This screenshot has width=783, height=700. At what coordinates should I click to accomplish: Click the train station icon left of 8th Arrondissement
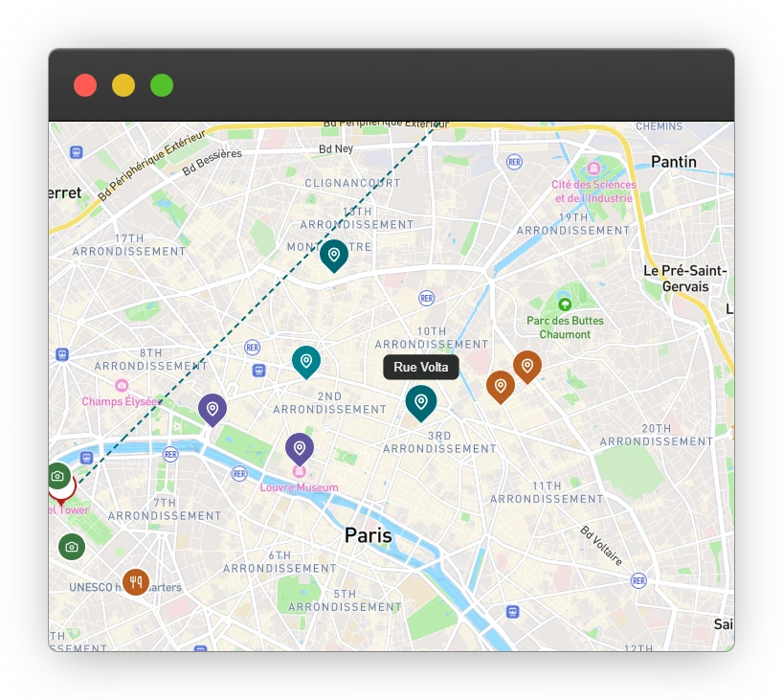point(62,354)
